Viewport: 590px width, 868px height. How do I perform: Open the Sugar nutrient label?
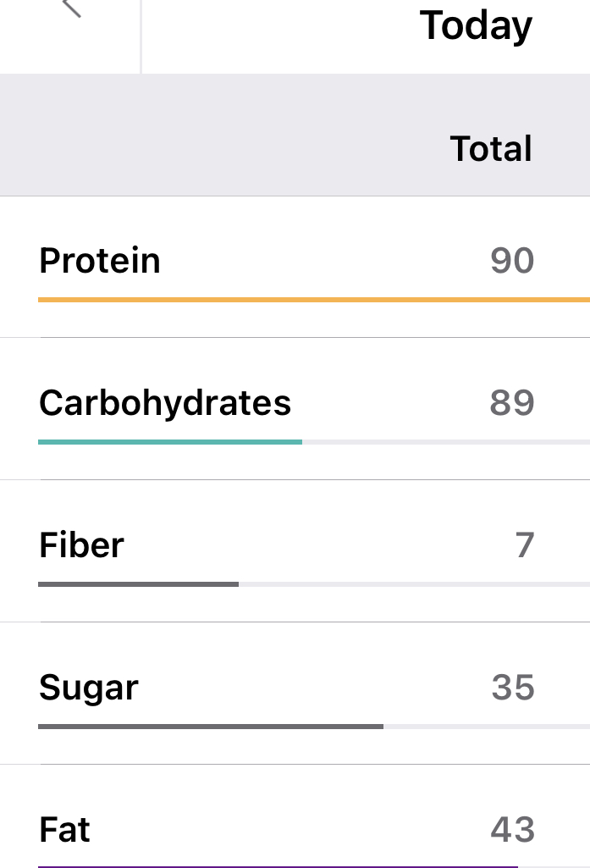tap(89, 688)
